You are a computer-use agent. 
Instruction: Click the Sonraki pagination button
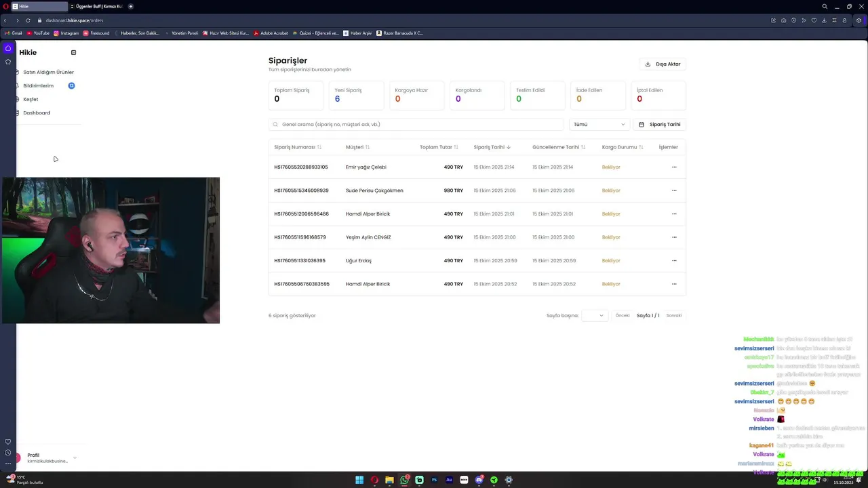click(674, 315)
